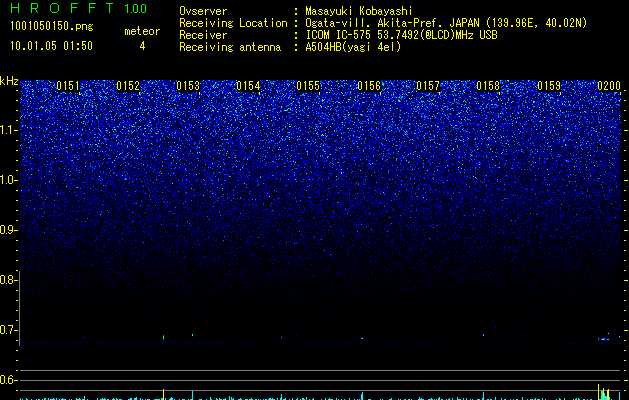Click the 0.8 kHz frequency axis label
The width and height of the screenshot is (629, 400).
click(x=8, y=280)
